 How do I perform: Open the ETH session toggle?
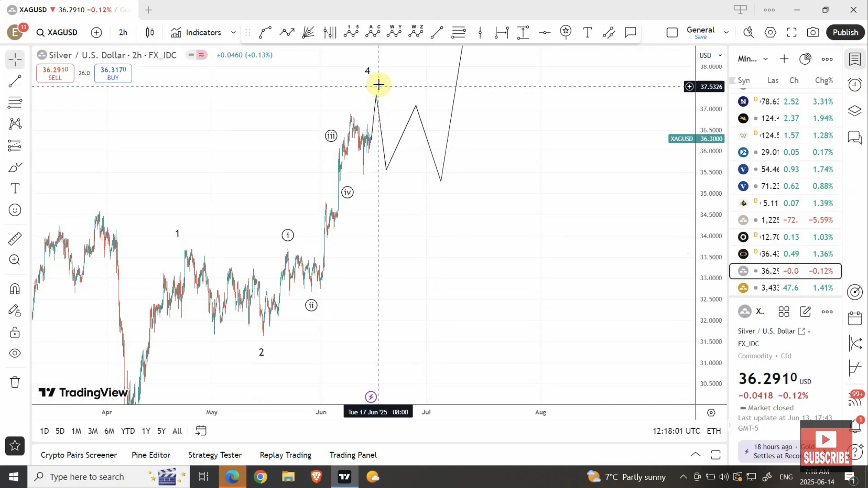tap(714, 431)
